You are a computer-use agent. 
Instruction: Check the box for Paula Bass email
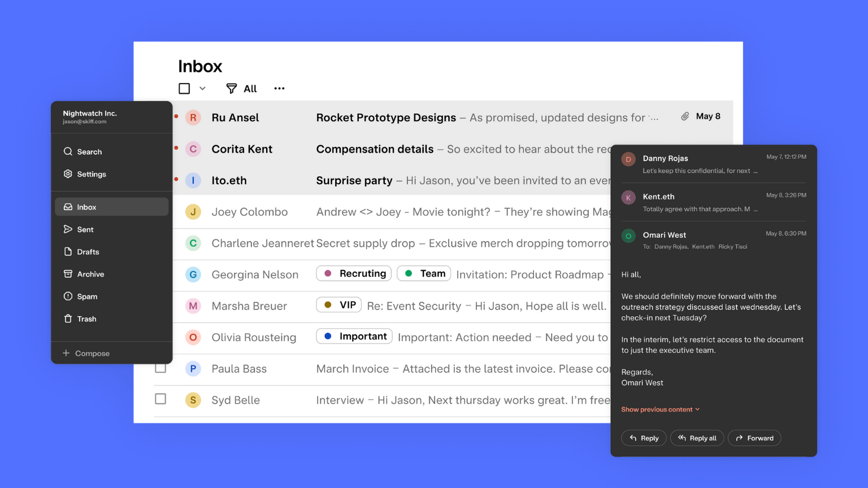coord(160,368)
